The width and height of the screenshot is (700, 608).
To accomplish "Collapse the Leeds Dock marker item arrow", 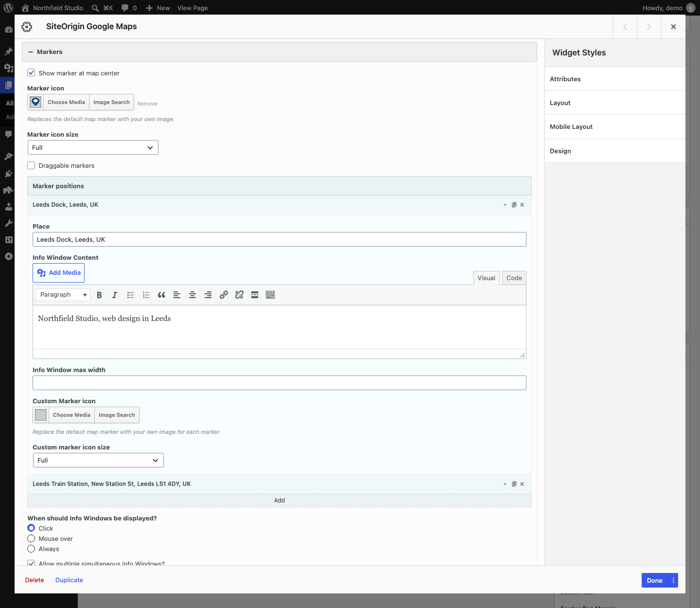I will [505, 205].
